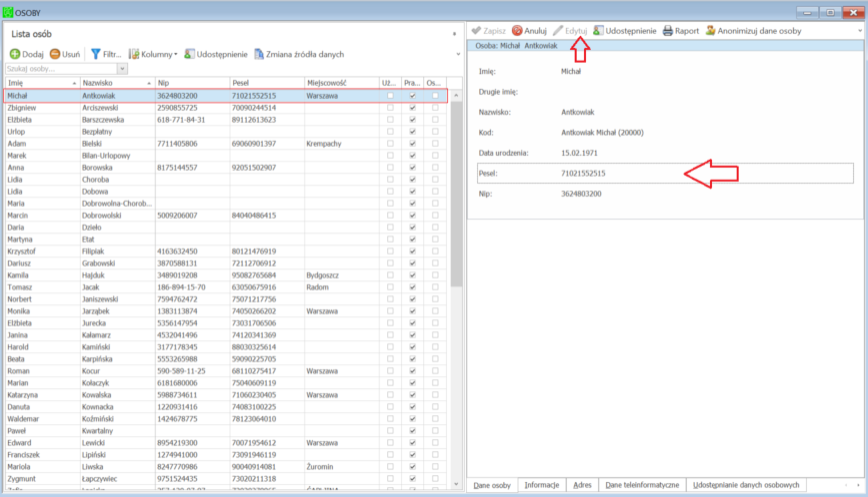Click the Krempachy locality cell

(342, 143)
